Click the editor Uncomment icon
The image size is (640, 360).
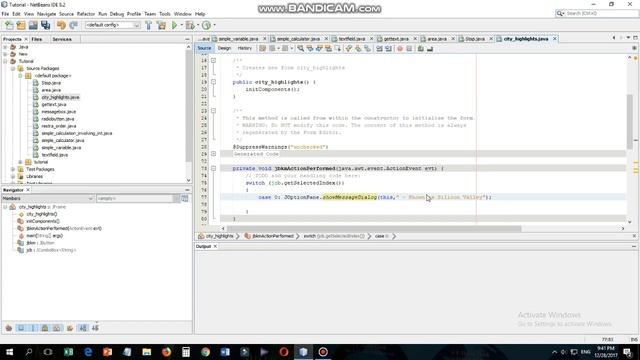[430, 49]
